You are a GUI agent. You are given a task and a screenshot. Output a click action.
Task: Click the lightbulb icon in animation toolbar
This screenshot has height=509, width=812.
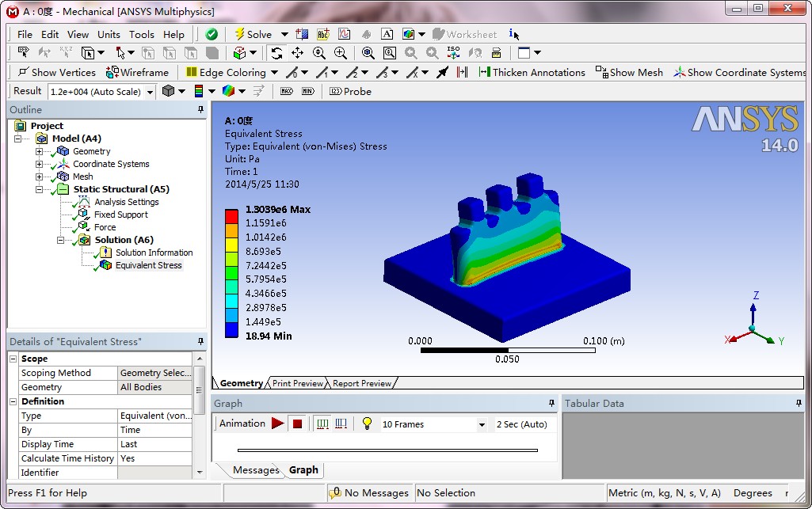tap(367, 424)
